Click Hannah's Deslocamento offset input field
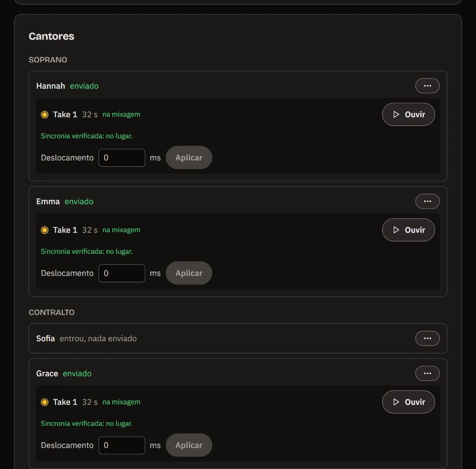This screenshot has height=469, width=476. tap(122, 158)
